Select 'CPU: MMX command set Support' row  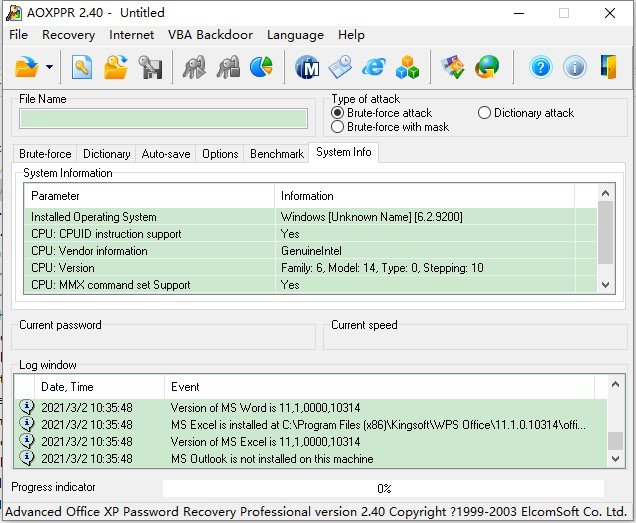click(x=311, y=285)
